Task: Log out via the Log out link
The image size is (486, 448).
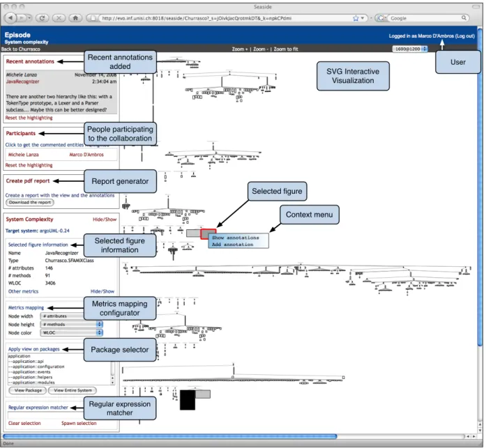Action: [x=465, y=36]
